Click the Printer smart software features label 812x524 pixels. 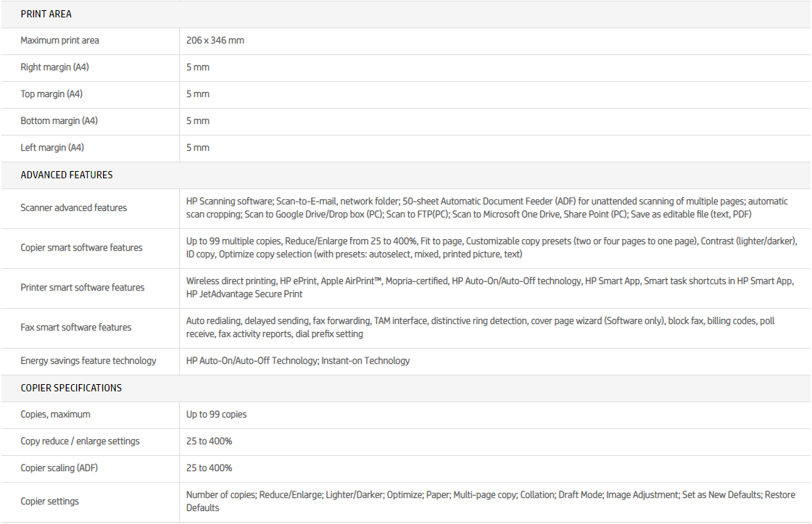coord(82,288)
